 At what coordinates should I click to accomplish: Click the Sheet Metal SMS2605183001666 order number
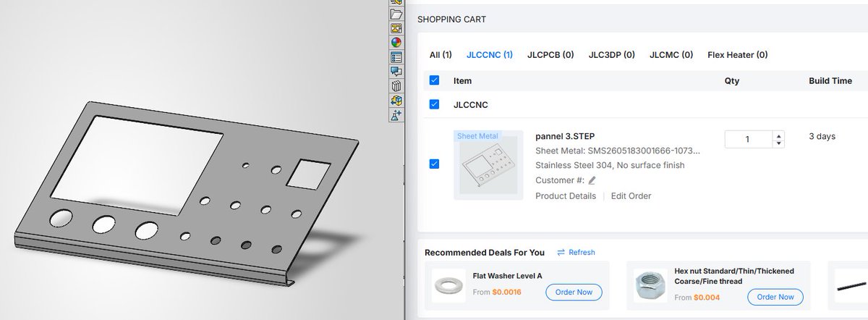point(618,151)
